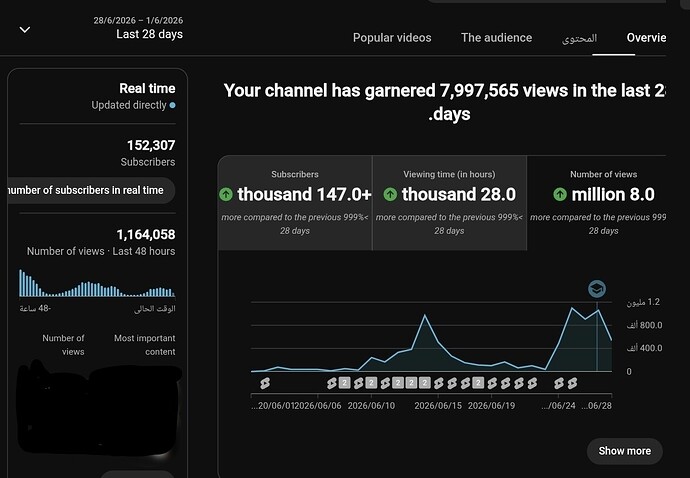Image resolution: width=690 pixels, height=478 pixels.
Task: Click the last Shorts icon near 06/24
Action: [572, 383]
